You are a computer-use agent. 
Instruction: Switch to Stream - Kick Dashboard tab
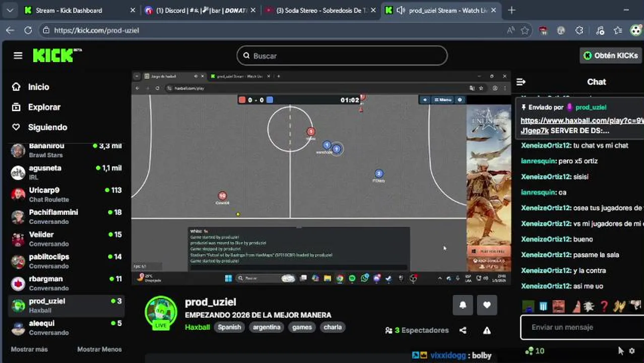[79, 10]
